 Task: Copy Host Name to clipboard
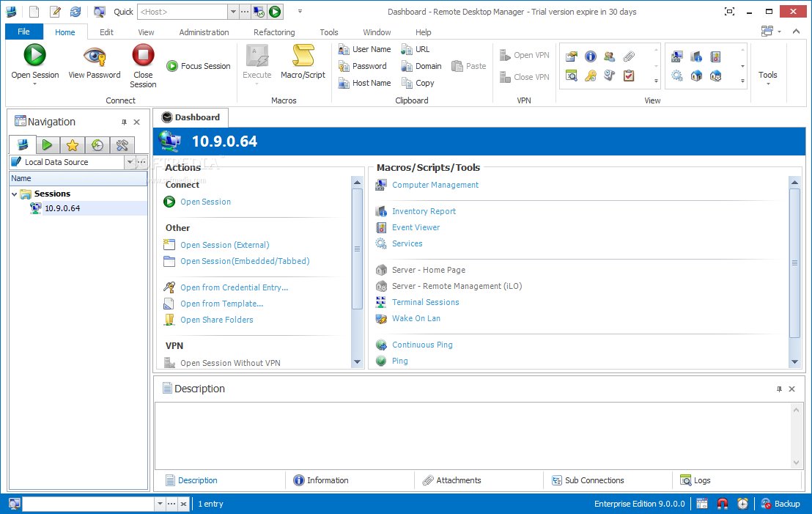click(x=364, y=83)
